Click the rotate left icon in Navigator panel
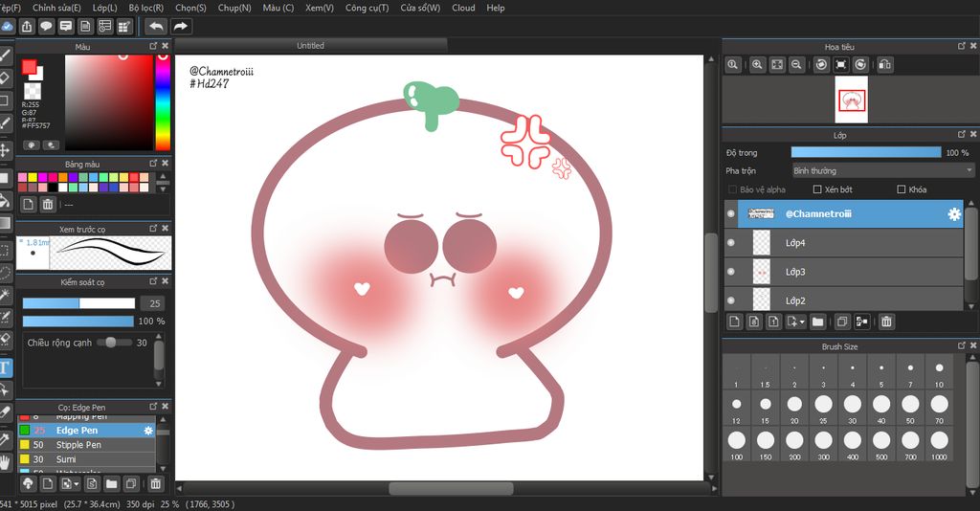The height and width of the screenshot is (511, 980). pyautogui.click(x=821, y=64)
